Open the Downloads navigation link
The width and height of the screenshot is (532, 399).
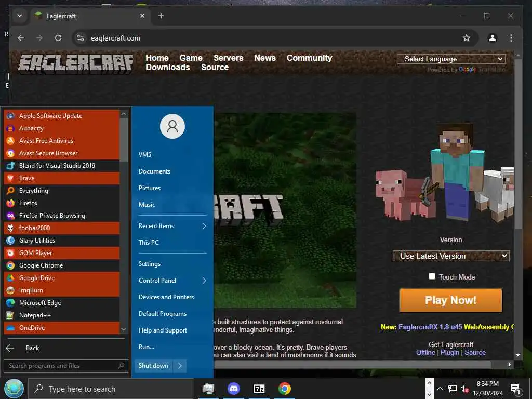pyautogui.click(x=168, y=67)
